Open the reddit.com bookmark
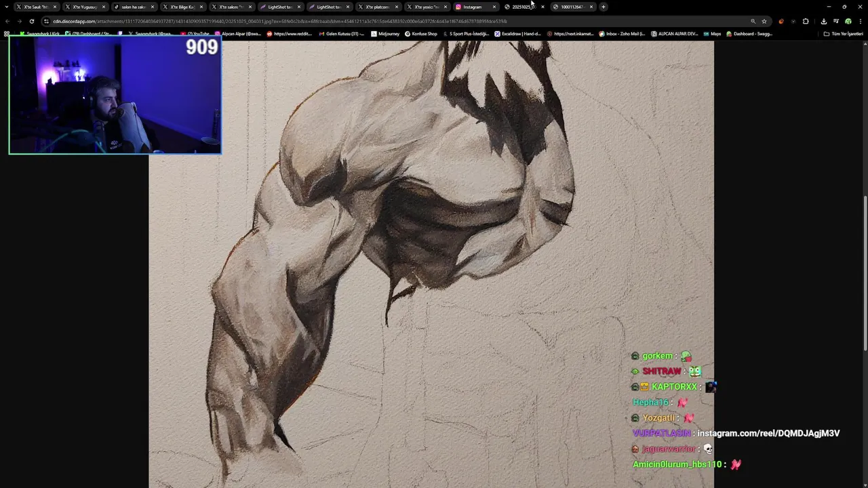This screenshot has height=488, width=868. 290,34
